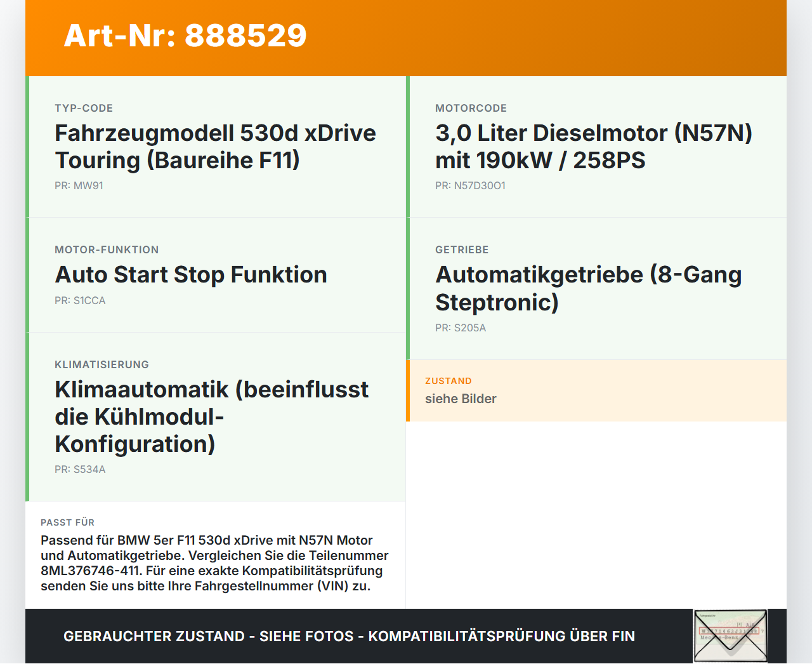Viewport: 812px width, 664px height.
Task: Click the TYP-CODE label
Action: coord(84,109)
